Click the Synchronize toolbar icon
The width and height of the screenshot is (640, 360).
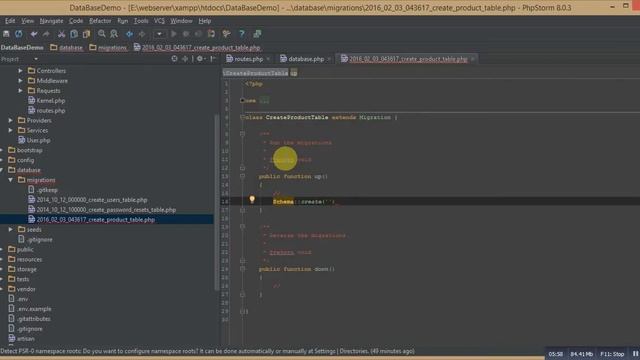coord(19,34)
